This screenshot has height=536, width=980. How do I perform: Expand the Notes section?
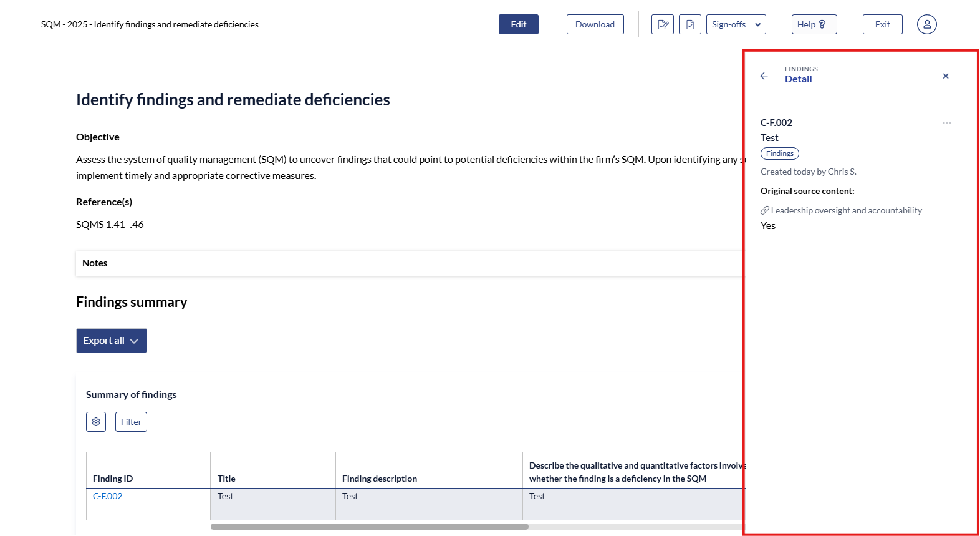(x=95, y=263)
